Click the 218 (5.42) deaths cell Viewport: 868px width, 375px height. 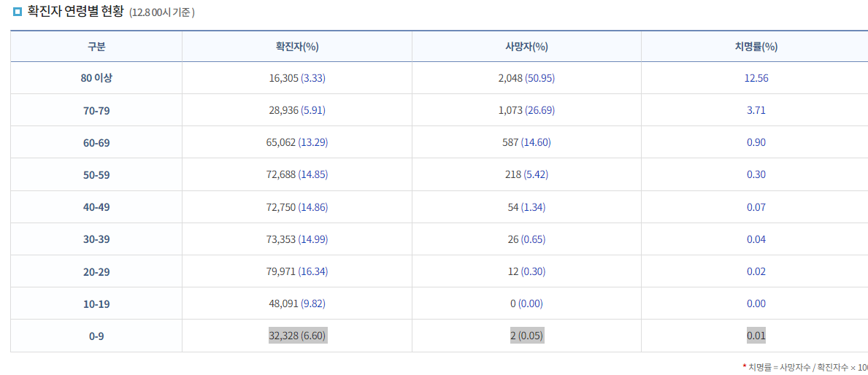click(526, 175)
